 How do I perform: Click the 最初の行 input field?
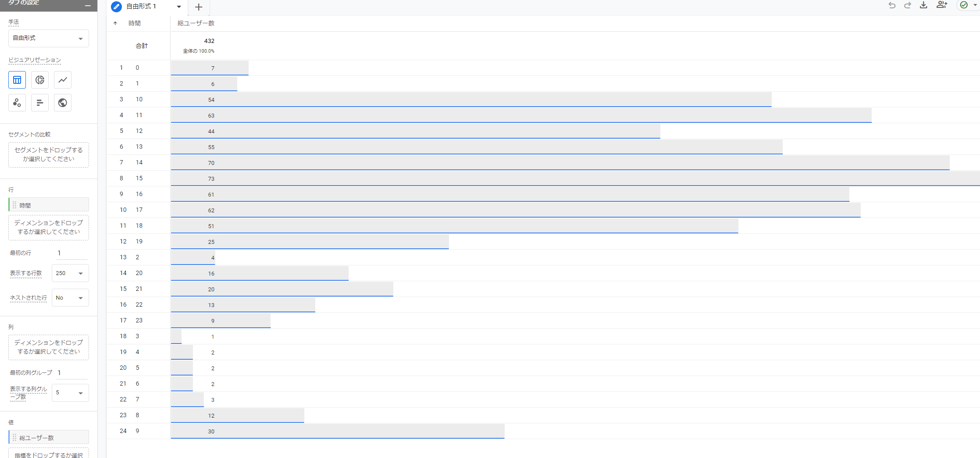tap(71, 253)
